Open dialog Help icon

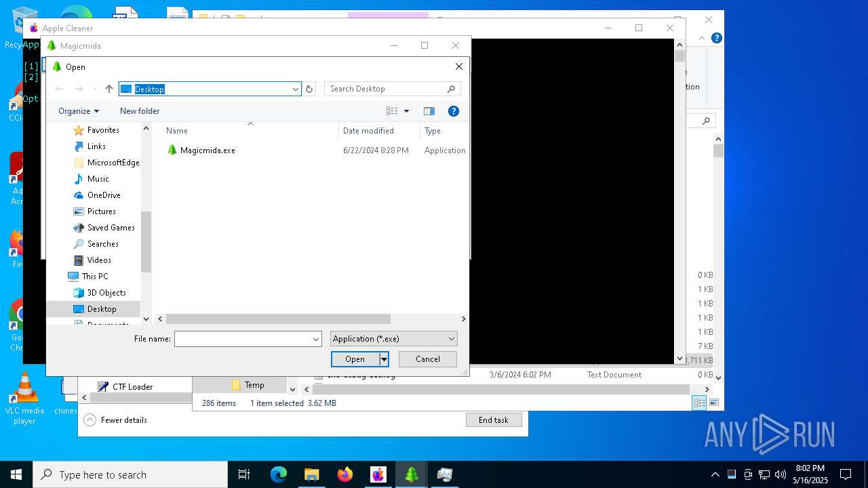454,111
